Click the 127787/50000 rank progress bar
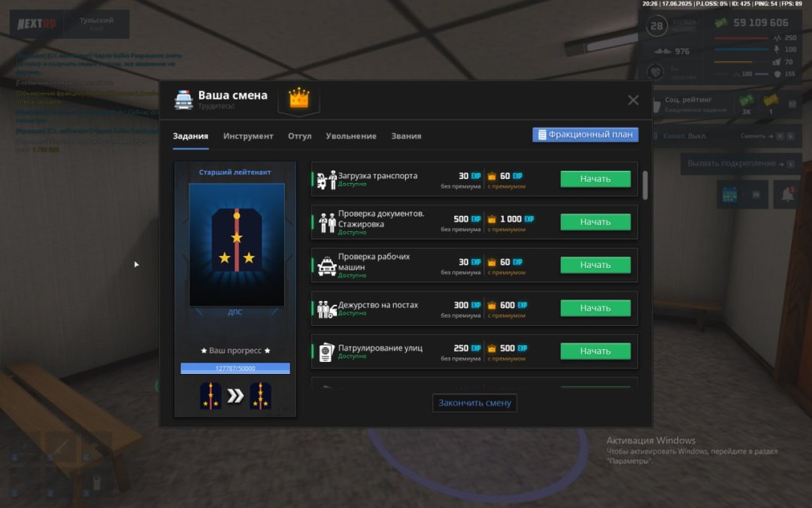 (235, 368)
